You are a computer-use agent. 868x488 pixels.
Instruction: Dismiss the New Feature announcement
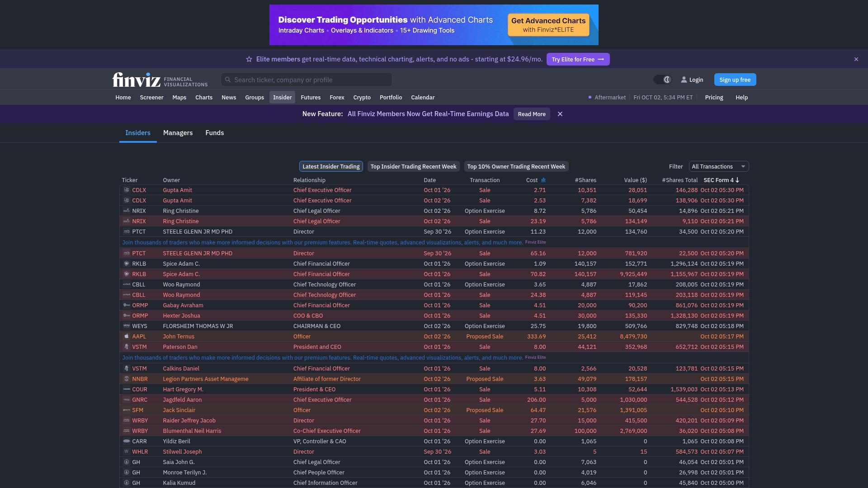coord(560,114)
